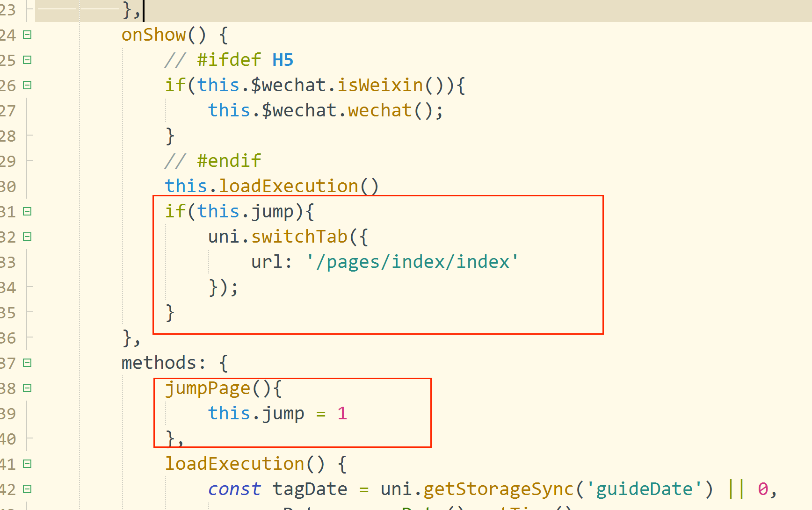Click the '},' closing onShow on line 36
The image size is (812, 510).
[131, 338]
